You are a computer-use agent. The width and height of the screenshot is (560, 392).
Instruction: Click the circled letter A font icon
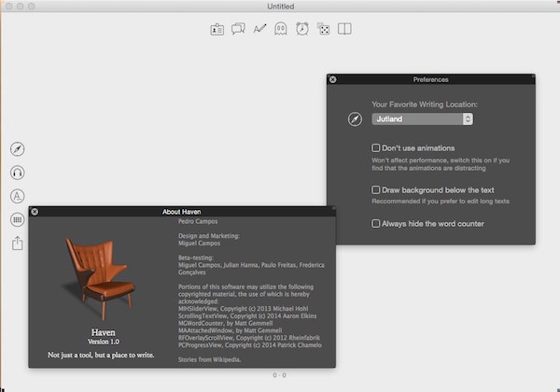point(17,196)
